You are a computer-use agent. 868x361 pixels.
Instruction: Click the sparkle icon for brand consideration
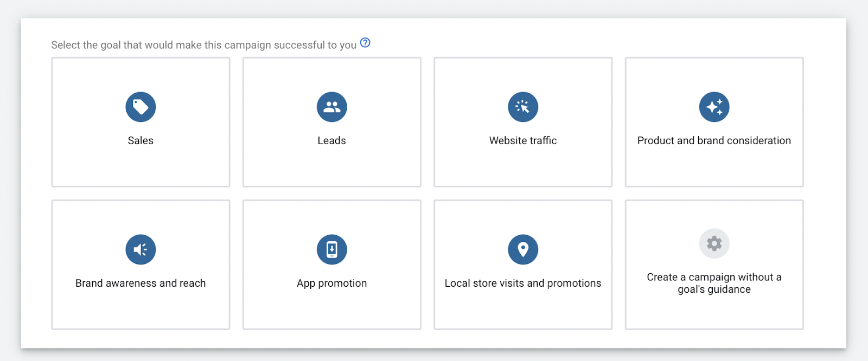(714, 107)
